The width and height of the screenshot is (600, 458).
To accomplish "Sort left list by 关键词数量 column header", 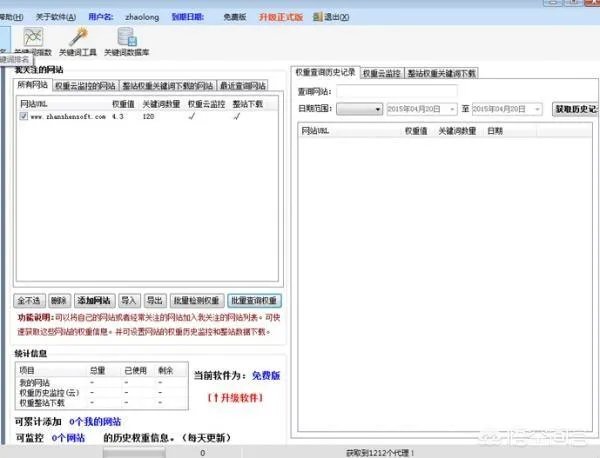I will 161,104.
